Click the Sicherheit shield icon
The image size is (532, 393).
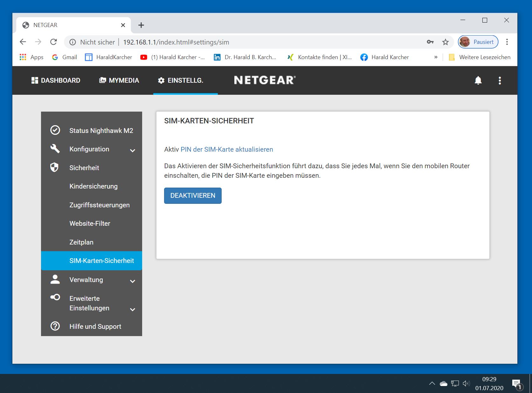(54, 167)
